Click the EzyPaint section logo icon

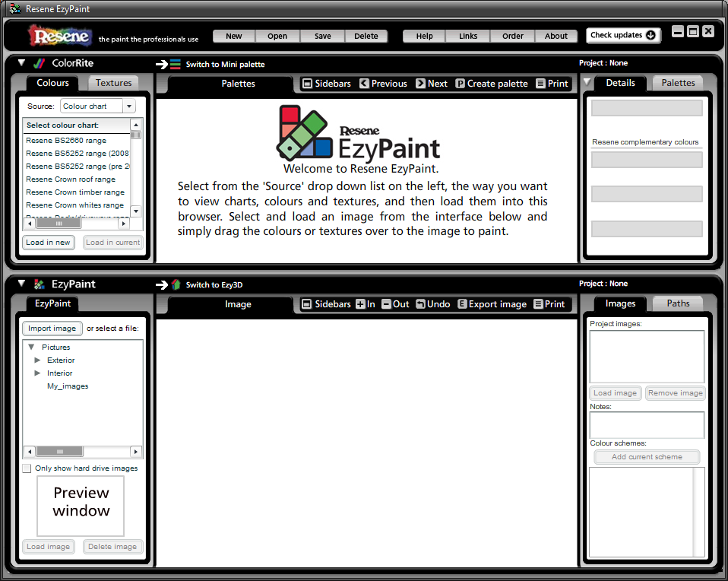click(x=40, y=284)
